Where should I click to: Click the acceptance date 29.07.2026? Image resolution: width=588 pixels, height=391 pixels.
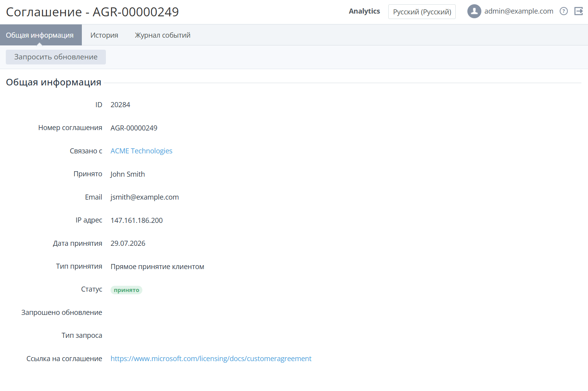point(128,243)
